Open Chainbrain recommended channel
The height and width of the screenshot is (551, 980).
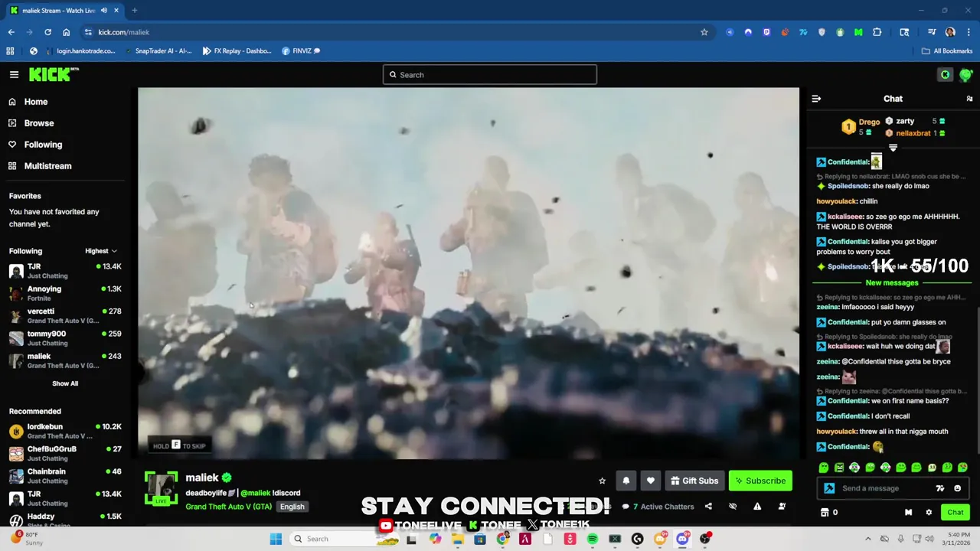coord(65,476)
